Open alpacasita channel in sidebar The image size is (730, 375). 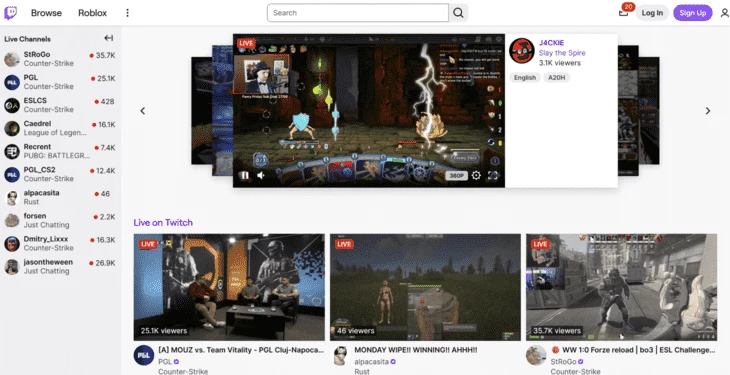tap(60, 198)
